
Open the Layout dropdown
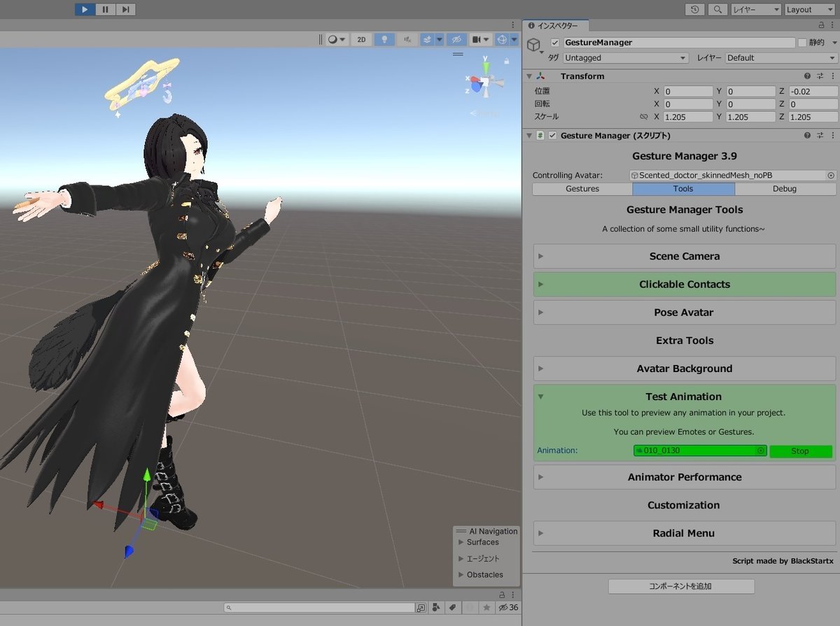(x=810, y=9)
